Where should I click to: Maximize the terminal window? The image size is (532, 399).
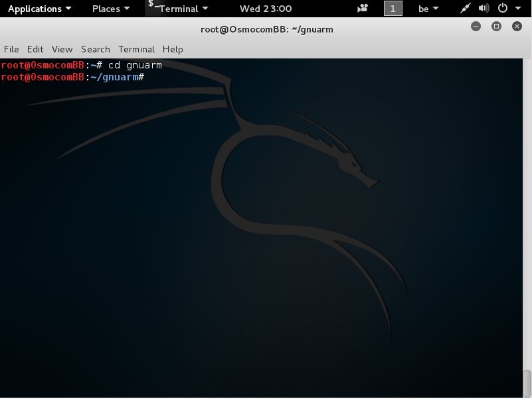pyautogui.click(x=496, y=26)
